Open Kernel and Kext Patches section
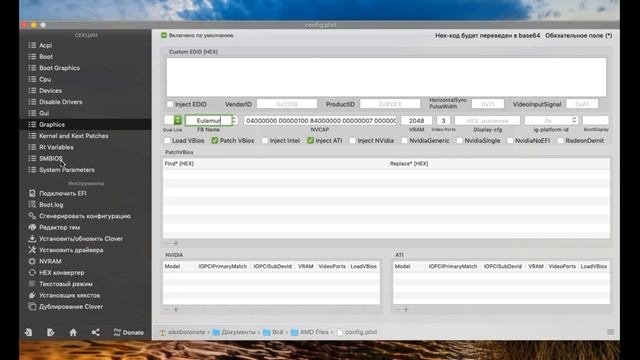The width and height of the screenshot is (640, 360). [x=73, y=136]
